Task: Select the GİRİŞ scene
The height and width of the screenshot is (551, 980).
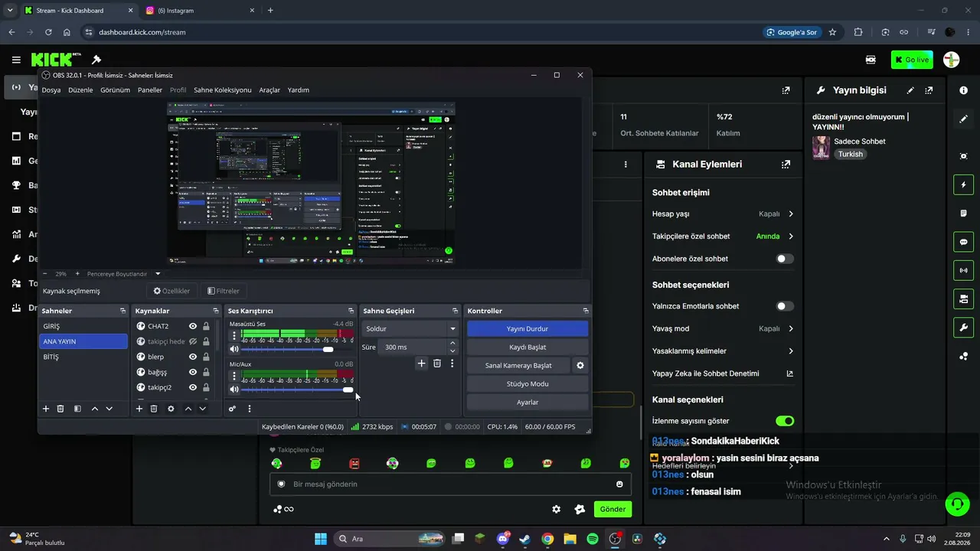Action: tap(83, 326)
